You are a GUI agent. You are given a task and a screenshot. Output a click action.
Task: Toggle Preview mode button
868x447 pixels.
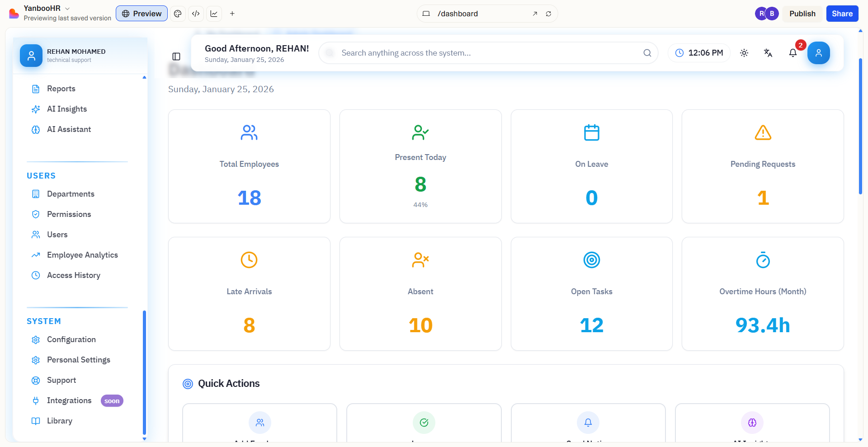tap(142, 14)
